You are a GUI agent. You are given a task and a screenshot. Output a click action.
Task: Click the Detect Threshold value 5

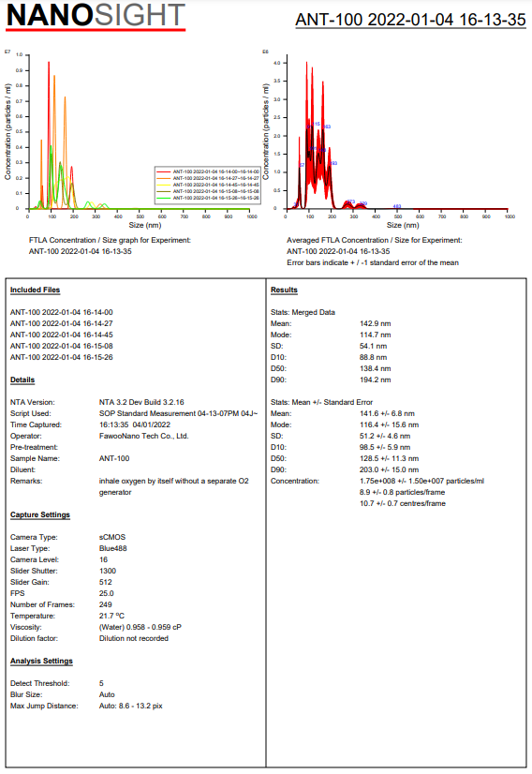point(101,683)
